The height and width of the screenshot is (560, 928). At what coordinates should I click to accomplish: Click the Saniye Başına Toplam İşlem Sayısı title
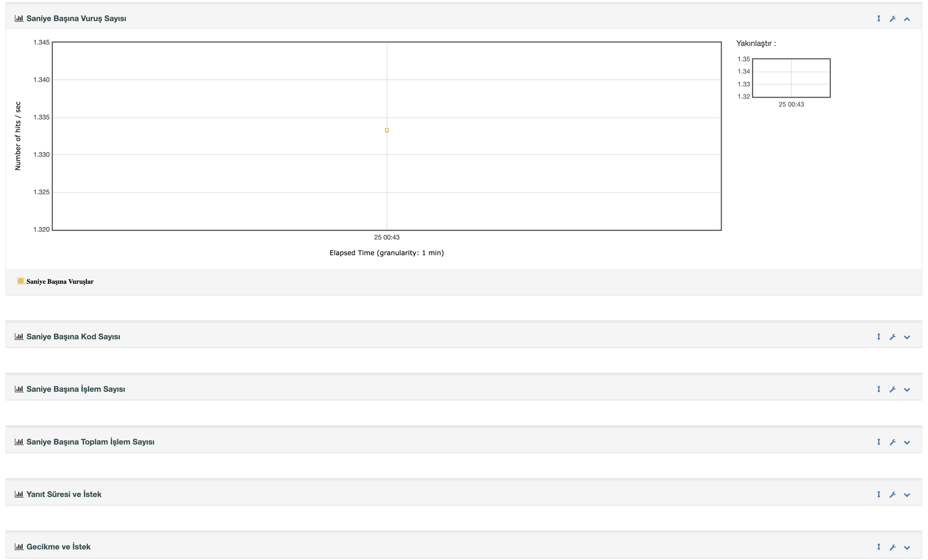pyautogui.click(x=90, y=442)
